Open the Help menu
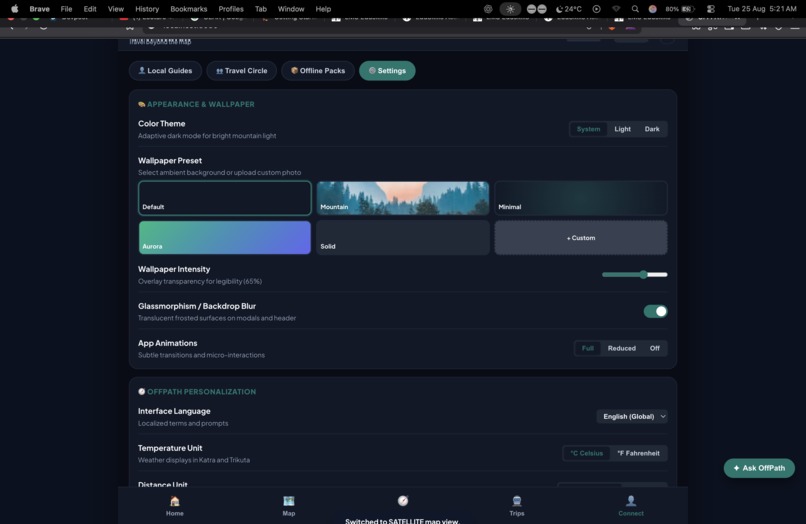The width and height of the screenshot is (806, 524). 323,9
